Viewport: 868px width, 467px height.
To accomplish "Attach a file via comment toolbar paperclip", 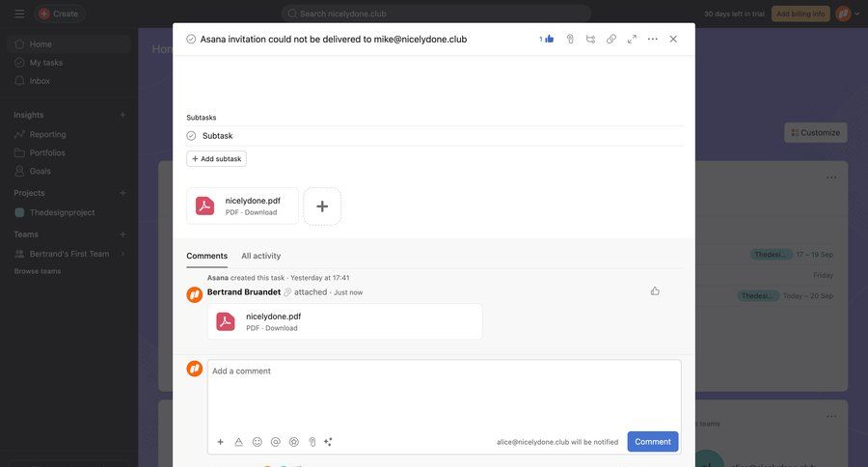I will [x=312, y=442].
